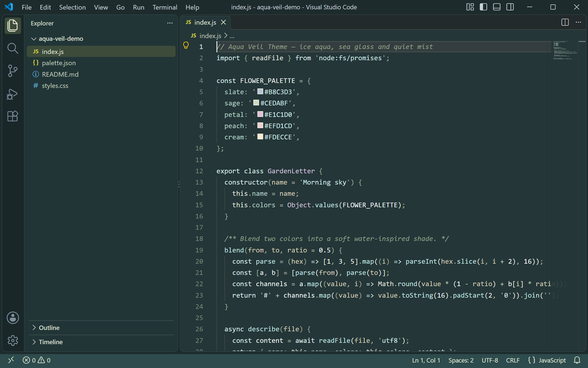588x368 pixels.
Task: Open palette.json in the Explorer
Action: click(101, 63)
